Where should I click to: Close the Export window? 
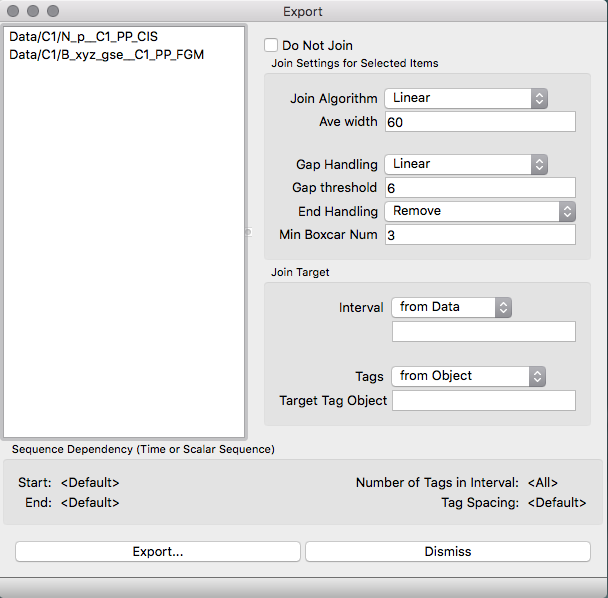[14, 11]
